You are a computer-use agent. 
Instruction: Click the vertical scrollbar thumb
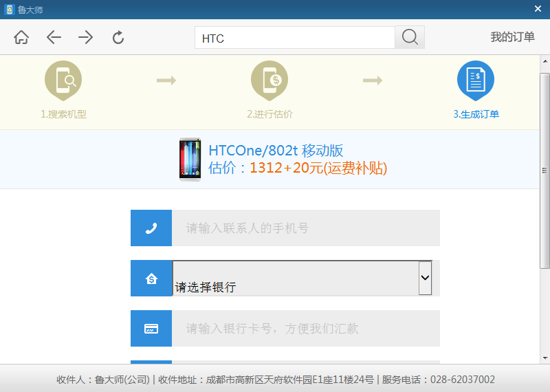point(544,171)
